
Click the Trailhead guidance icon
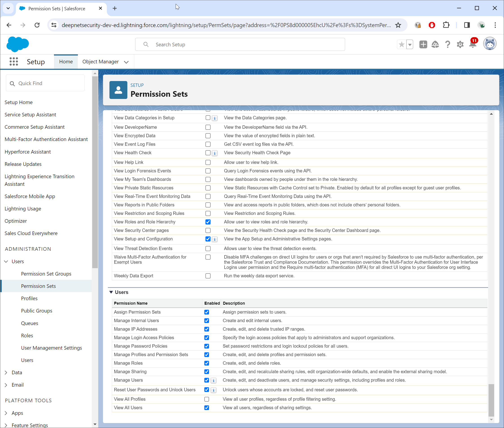tap(435, 45)
